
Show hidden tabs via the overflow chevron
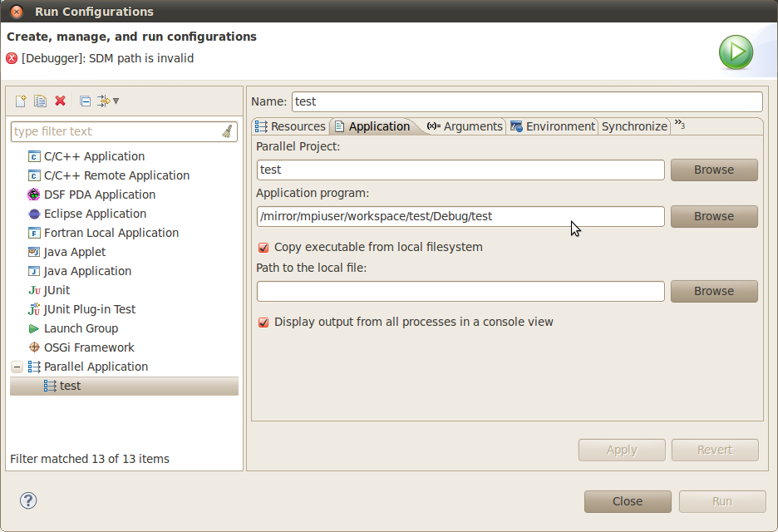pos(679,125)
